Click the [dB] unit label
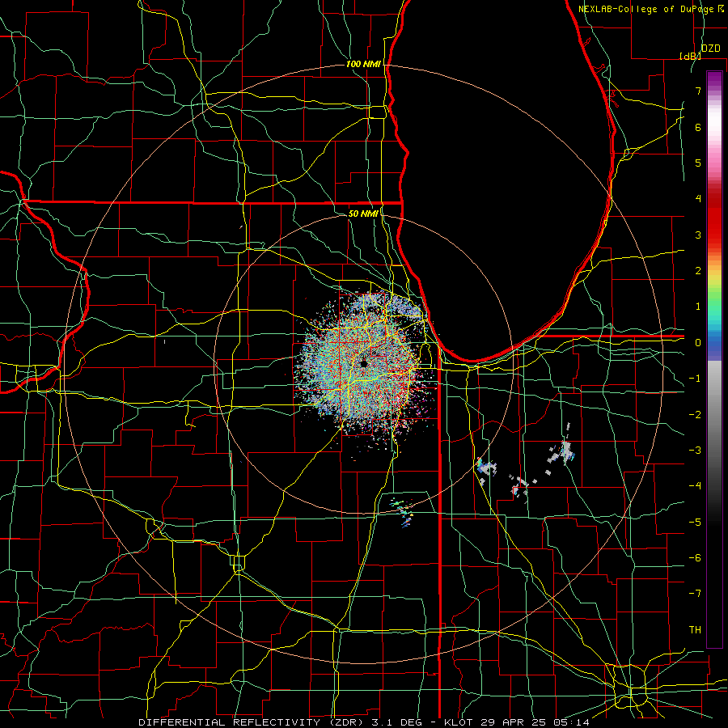Screen dimensions: 728x728 tap(691, 56)
